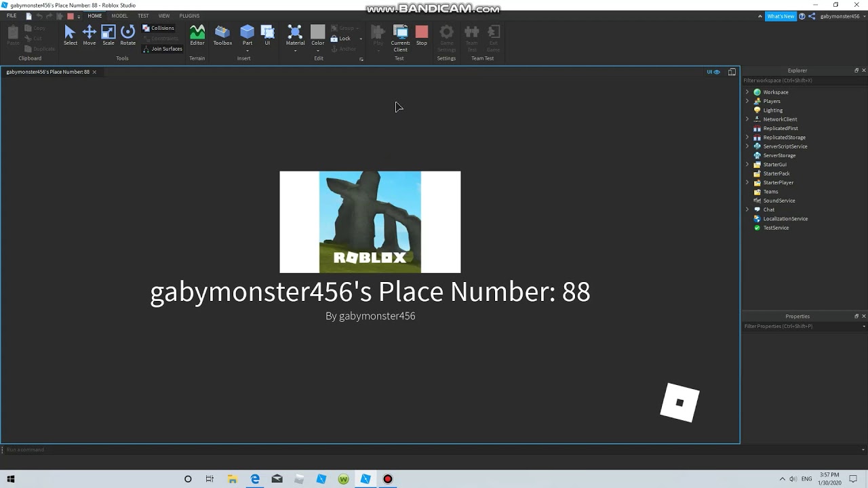868x488 pixels.
Task: Click the LocalizationService icon
Action: (757, 218)
